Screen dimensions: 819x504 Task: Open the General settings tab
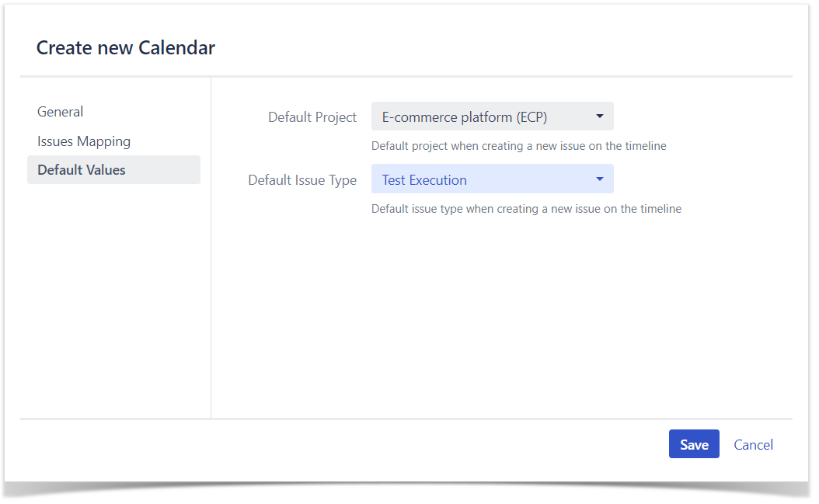click(x=60, y=112)
